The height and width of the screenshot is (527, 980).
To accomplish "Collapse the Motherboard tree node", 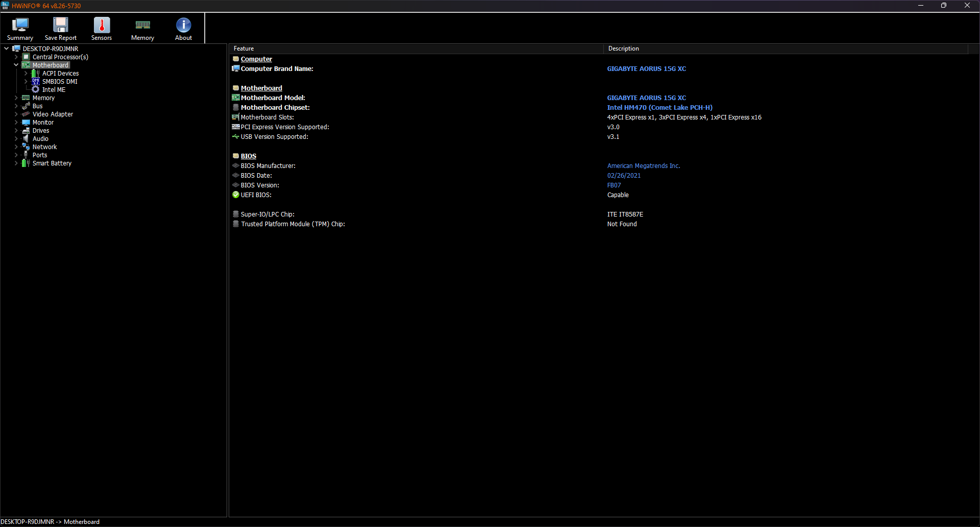I will coord(16,65).
